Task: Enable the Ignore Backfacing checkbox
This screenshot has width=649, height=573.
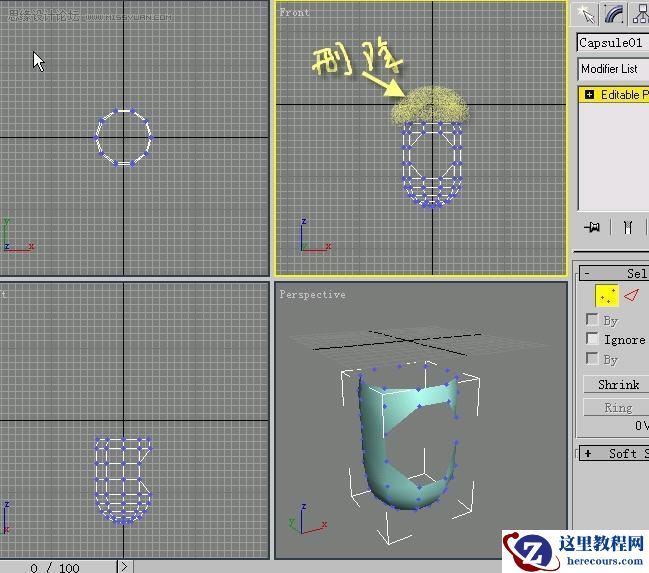Action: (592, 339)
